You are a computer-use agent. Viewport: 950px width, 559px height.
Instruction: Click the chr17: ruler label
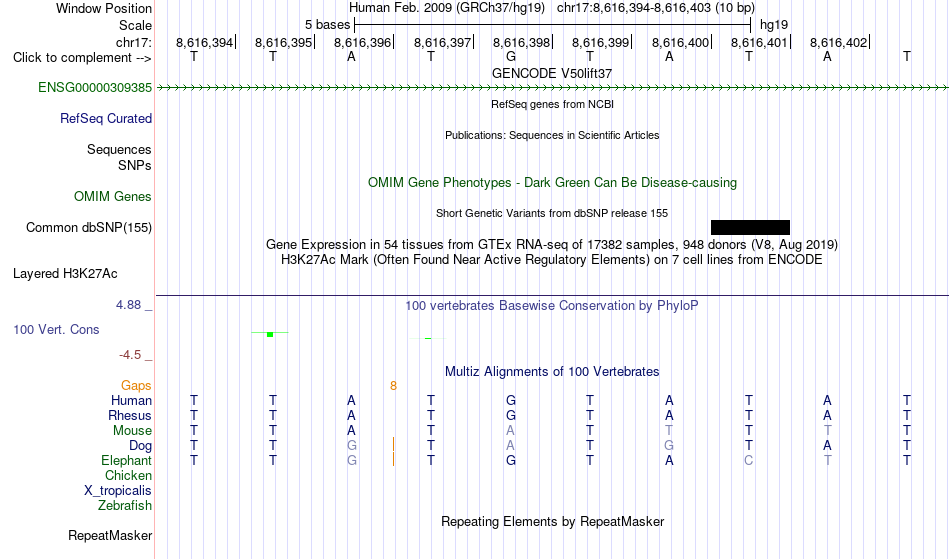134,42
